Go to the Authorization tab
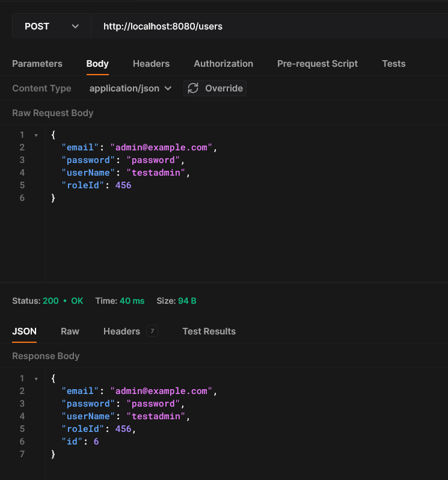The height and width of the screenshot is (480, 448). (x=223, y=64)
